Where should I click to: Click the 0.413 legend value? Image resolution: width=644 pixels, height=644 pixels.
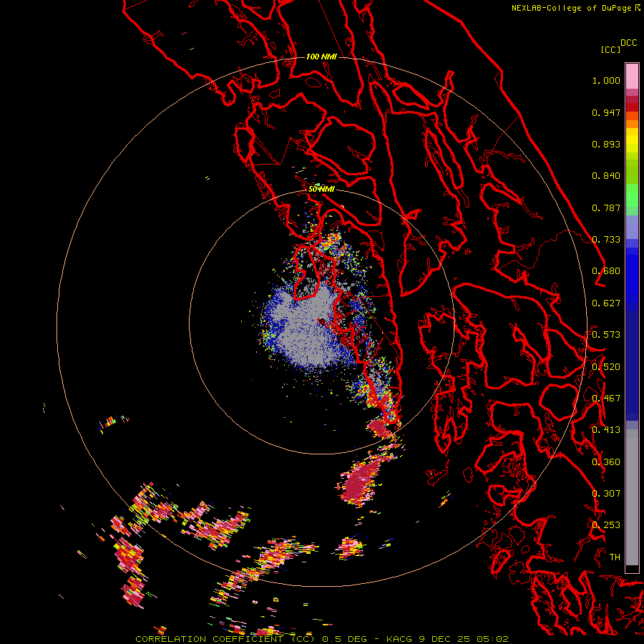(x=606, y=430)
